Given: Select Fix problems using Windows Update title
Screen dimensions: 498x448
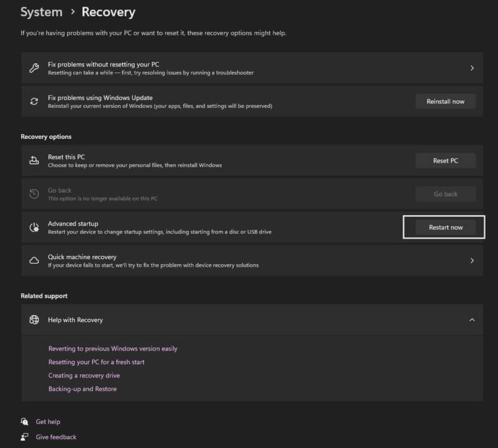Looking at the screenshot, I should pos(100,98).
